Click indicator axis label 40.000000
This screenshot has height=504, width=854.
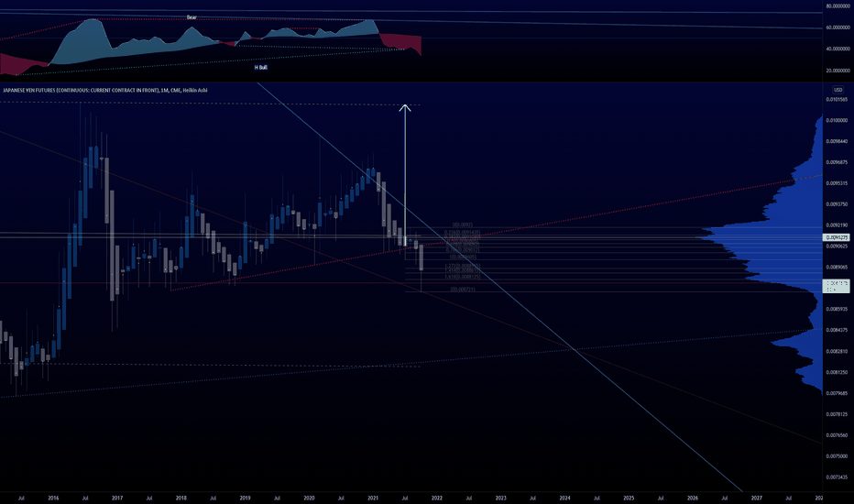[x=838, y=49]
